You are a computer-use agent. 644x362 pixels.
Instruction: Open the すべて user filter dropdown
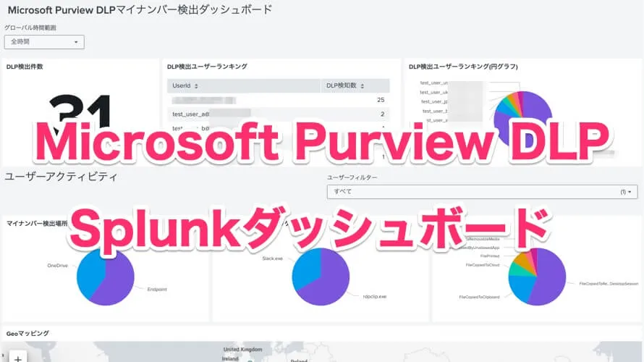(x=482, y=192)
